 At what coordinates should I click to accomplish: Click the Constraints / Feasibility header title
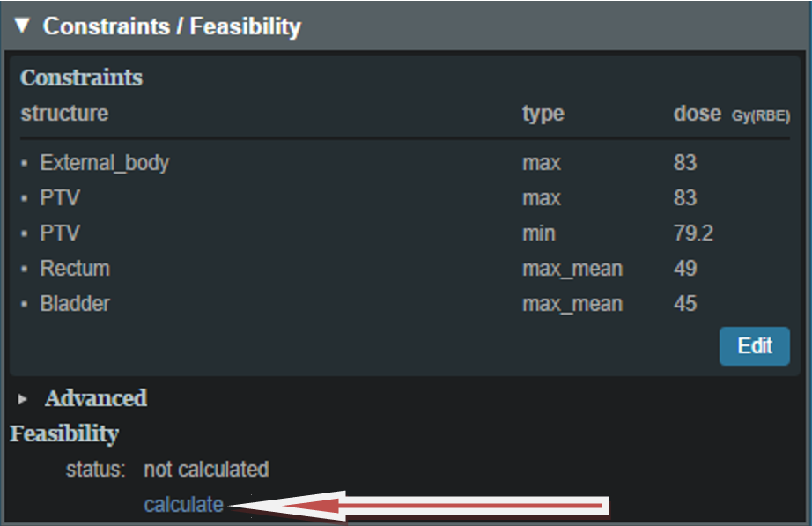[172, 26]
